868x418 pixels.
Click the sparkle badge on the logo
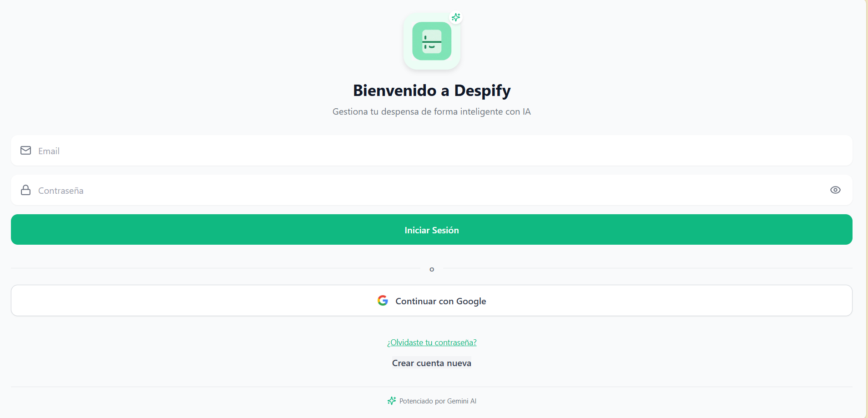[x=456, y=17]
